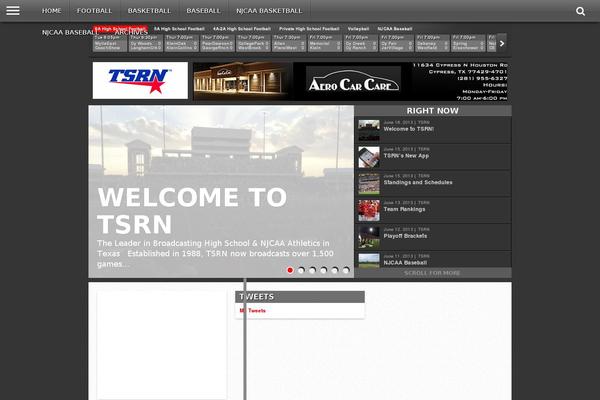The width and height of the screenshot is (600, 400).
Task: Select the active red slider dot
Action: 290,270
